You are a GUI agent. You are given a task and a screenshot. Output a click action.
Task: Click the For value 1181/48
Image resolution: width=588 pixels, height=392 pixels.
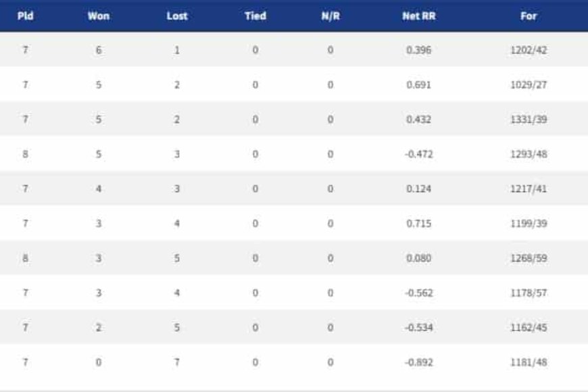coord(529,362)
